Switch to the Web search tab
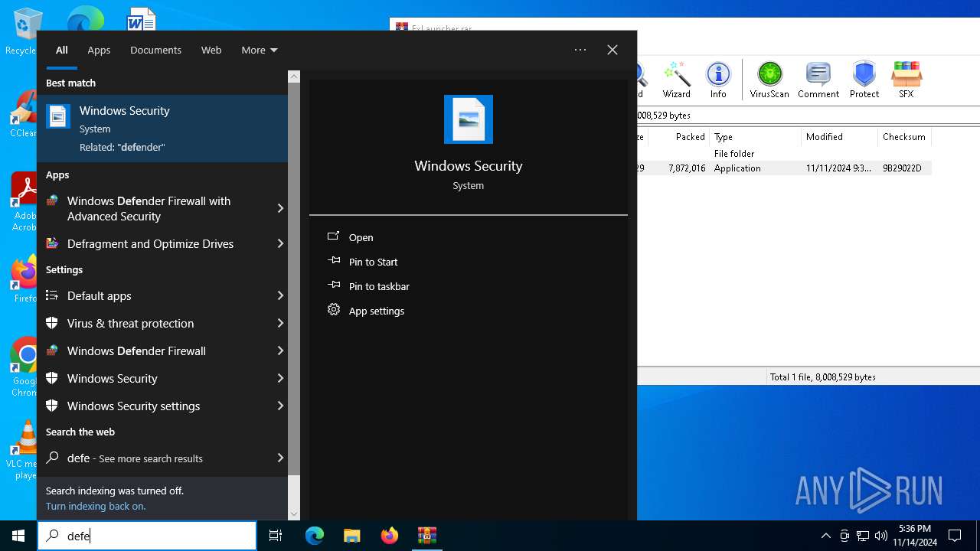This screenshot has width=980, height=551. pyautogui.click(x=211, y=50)
